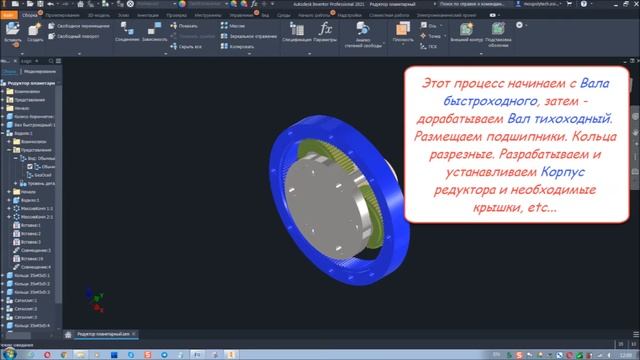Click the appearance color wheel icon
Screen dimensions: 640x360
pyautogui.click(x=182, y=4)
